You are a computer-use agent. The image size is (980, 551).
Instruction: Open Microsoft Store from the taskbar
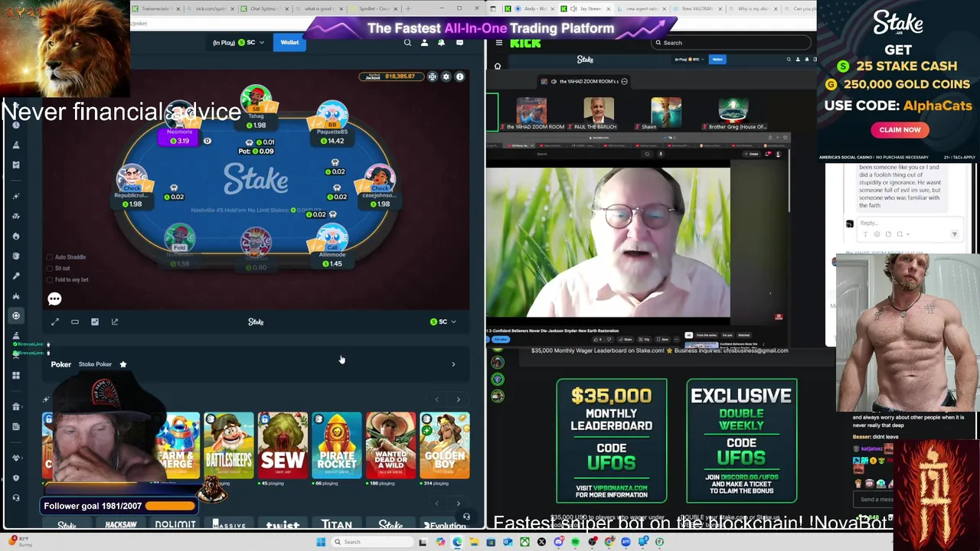(491, 542)
